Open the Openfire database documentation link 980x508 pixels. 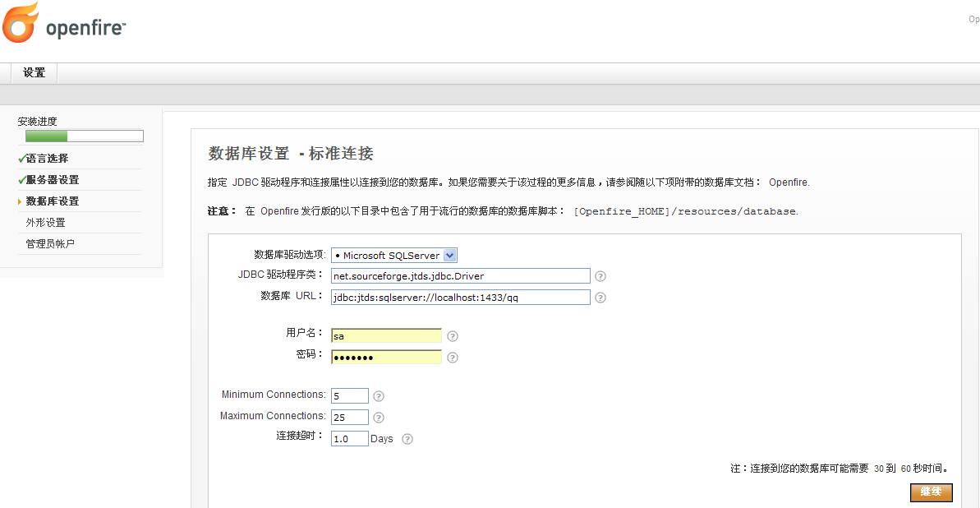tap(789, 182)
